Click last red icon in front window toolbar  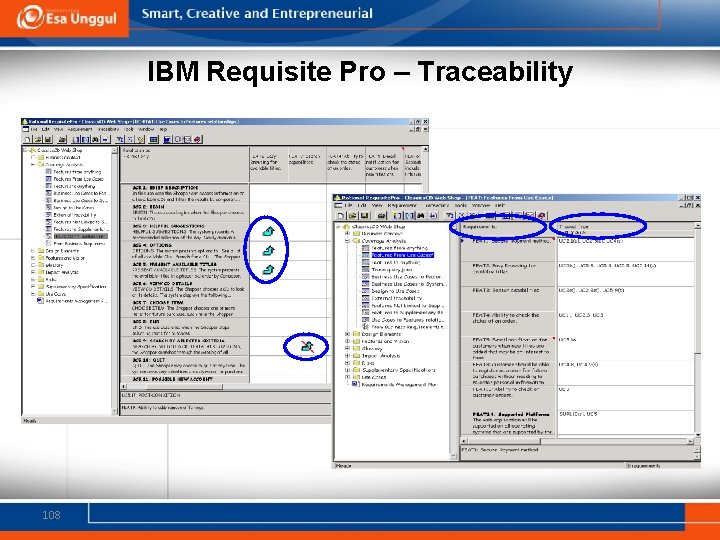click(x=542, y=215)
